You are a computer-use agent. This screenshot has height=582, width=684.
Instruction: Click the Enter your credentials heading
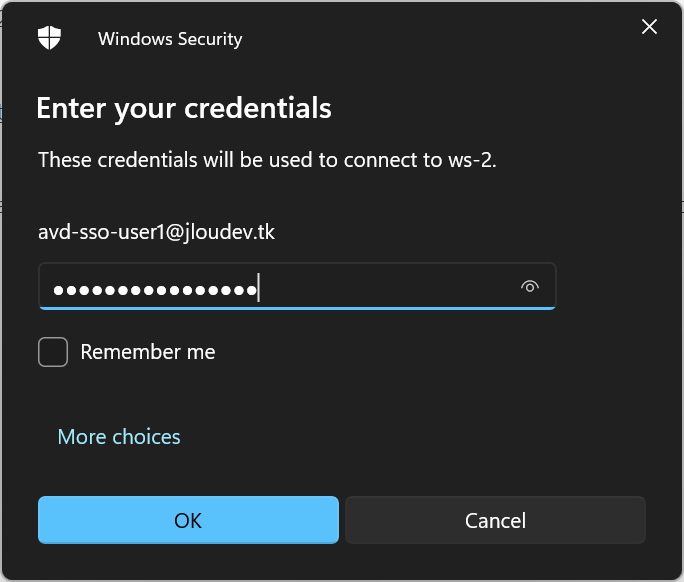pyautogui.click(x=184, y=108)
